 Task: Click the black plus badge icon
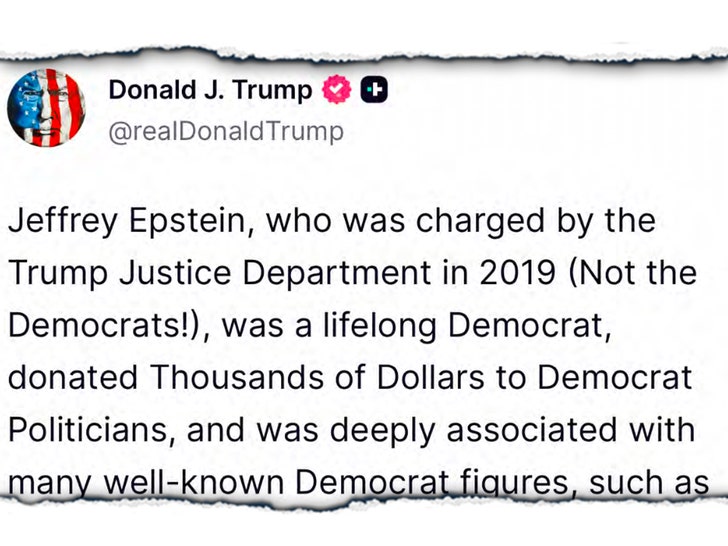pos(374,91)
